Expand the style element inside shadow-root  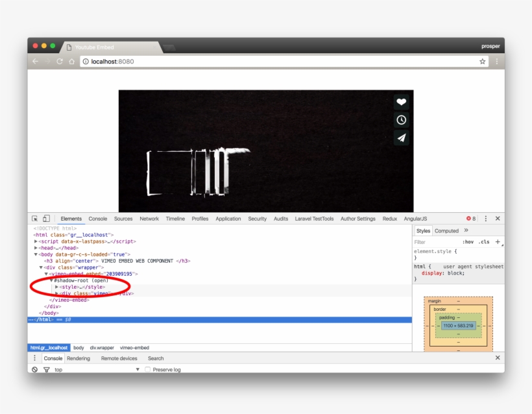(x=56, y=286)
